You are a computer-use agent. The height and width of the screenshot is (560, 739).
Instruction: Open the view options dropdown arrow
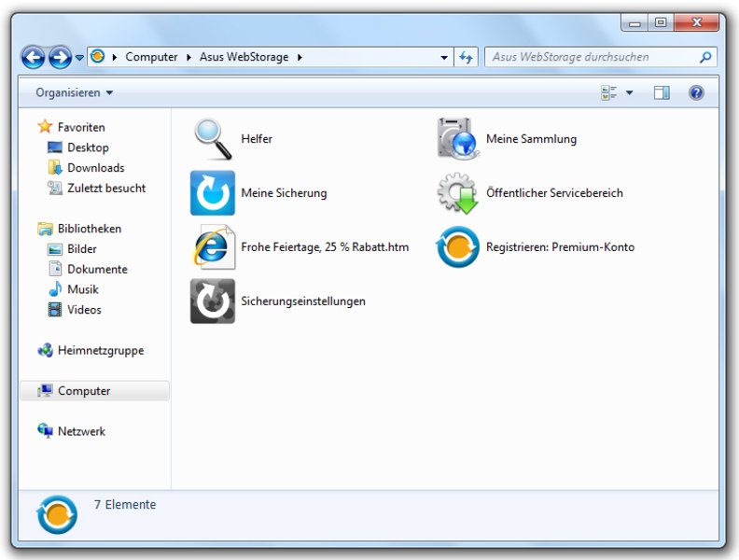pos(629,92)
